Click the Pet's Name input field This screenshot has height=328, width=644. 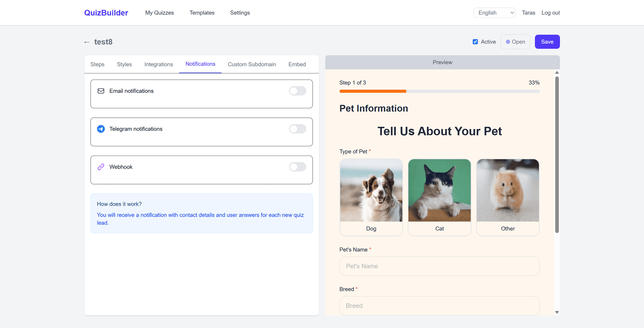point(439,266)
